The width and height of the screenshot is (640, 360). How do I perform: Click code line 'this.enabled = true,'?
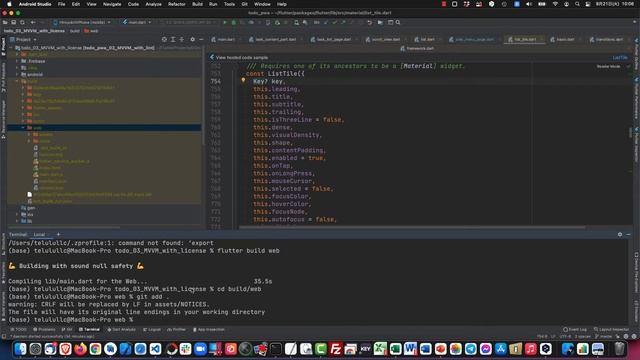tap(289, 158)
